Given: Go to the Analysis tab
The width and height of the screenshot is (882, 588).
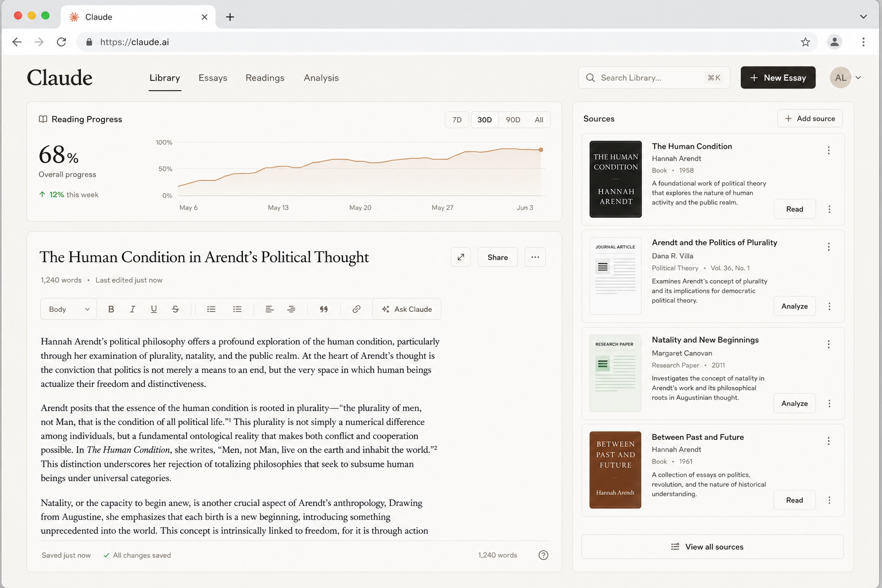Looking at the screenshot, I should (x=321, y=78).
